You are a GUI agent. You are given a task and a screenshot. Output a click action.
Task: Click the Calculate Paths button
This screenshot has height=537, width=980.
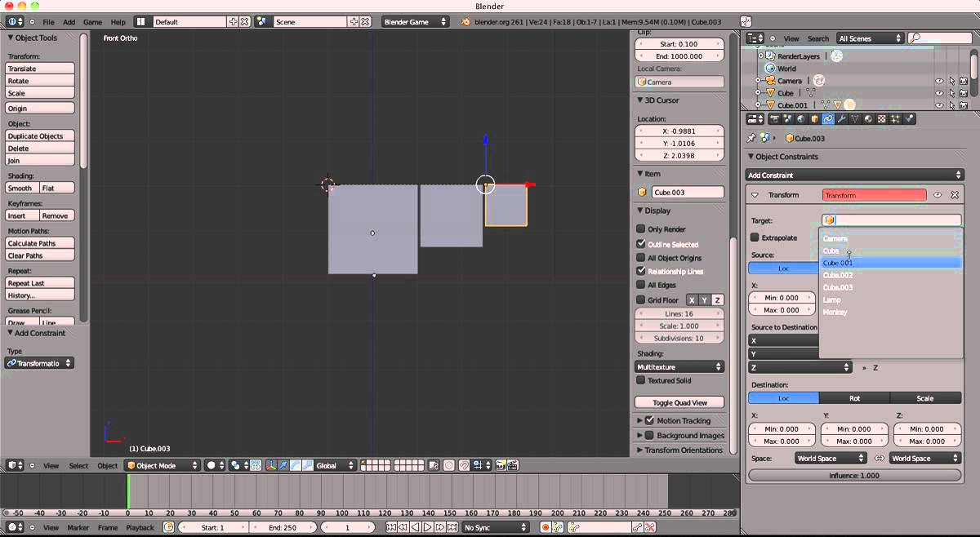click(x=40, y=243)
